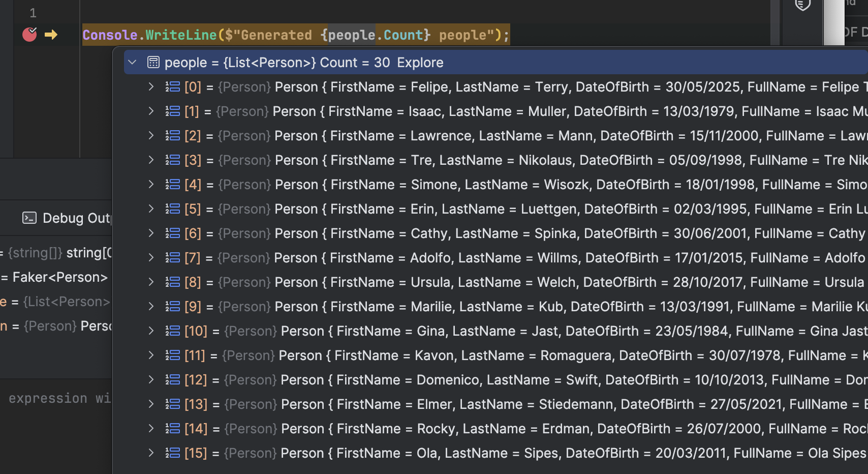This screenshot has width=868, height=474.
Task: Click the list icon beside entry [7] Adolfo Willms
Action: [x=172, y=257]
